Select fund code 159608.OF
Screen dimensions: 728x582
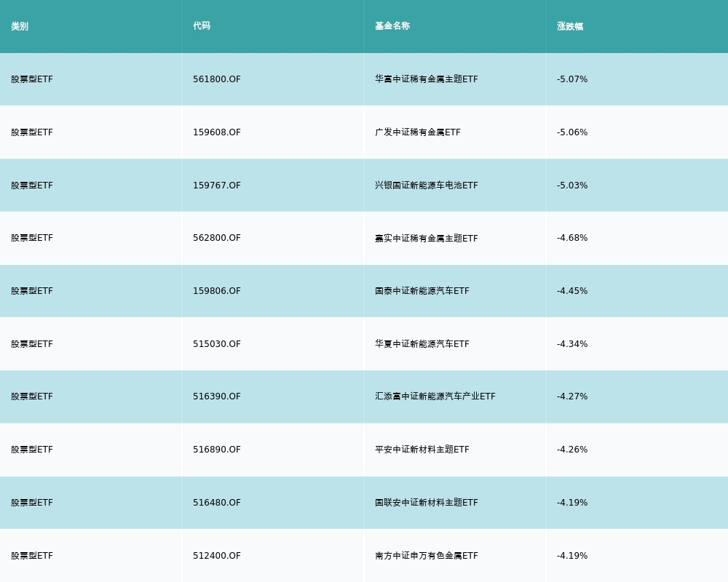point(217,132)
